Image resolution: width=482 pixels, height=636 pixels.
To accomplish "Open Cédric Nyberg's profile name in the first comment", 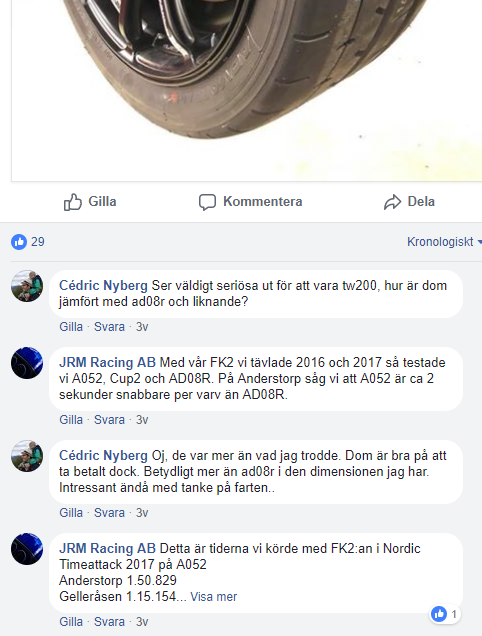I will (x=103, y=286).
